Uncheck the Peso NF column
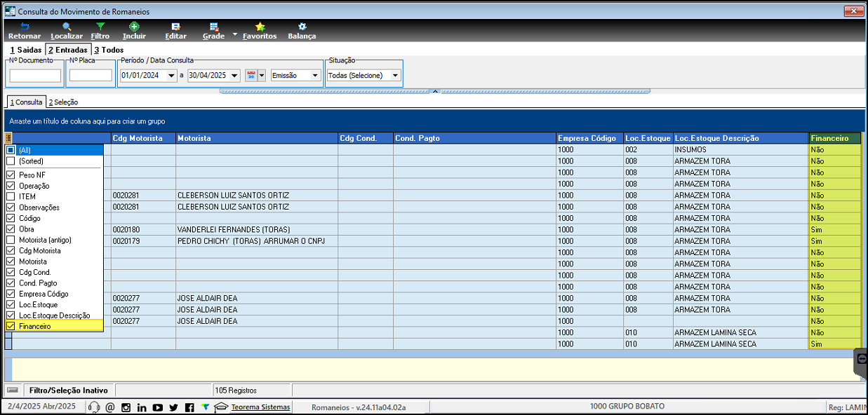Viewport: 868px width, 415px height. [x=11, y=175]
